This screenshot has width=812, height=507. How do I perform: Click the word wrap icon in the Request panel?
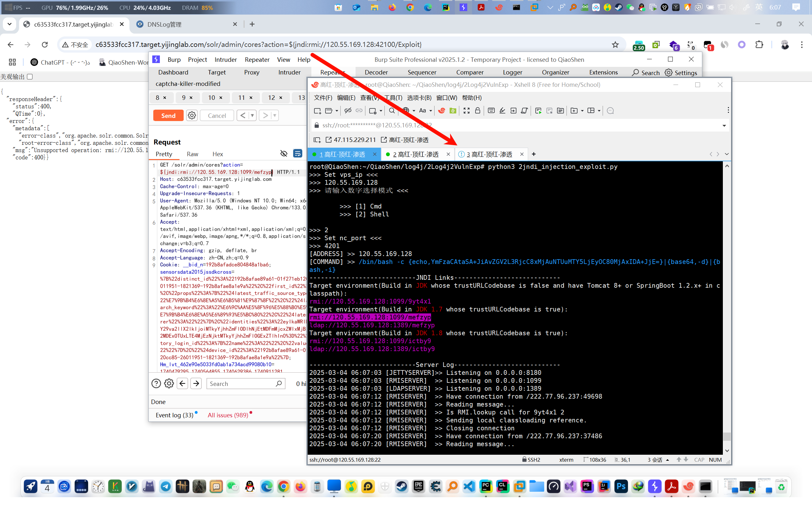click(x=297, y=154)
